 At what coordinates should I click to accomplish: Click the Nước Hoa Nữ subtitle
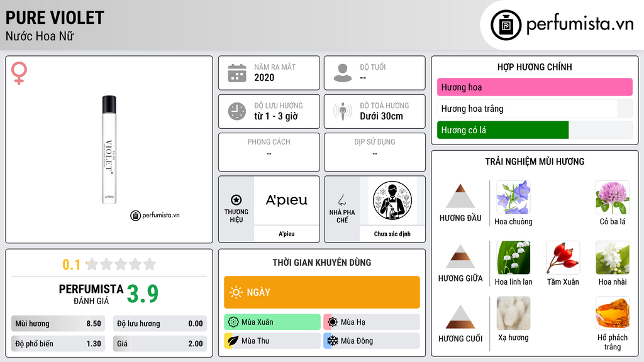pyautogui.click(x=40, y=36)
